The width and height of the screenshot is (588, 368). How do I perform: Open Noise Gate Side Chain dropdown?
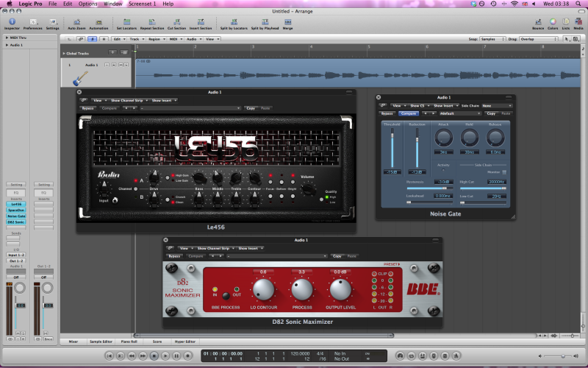pos(497,106)
